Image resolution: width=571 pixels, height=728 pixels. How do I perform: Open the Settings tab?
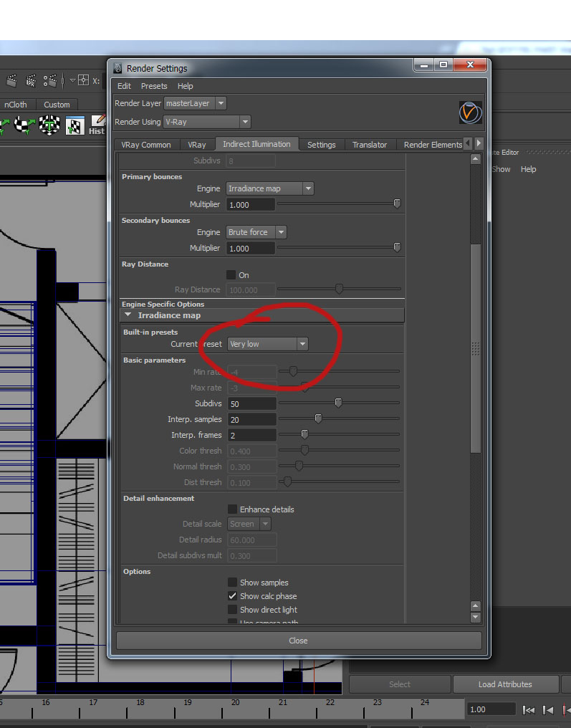tap(321, 145)
